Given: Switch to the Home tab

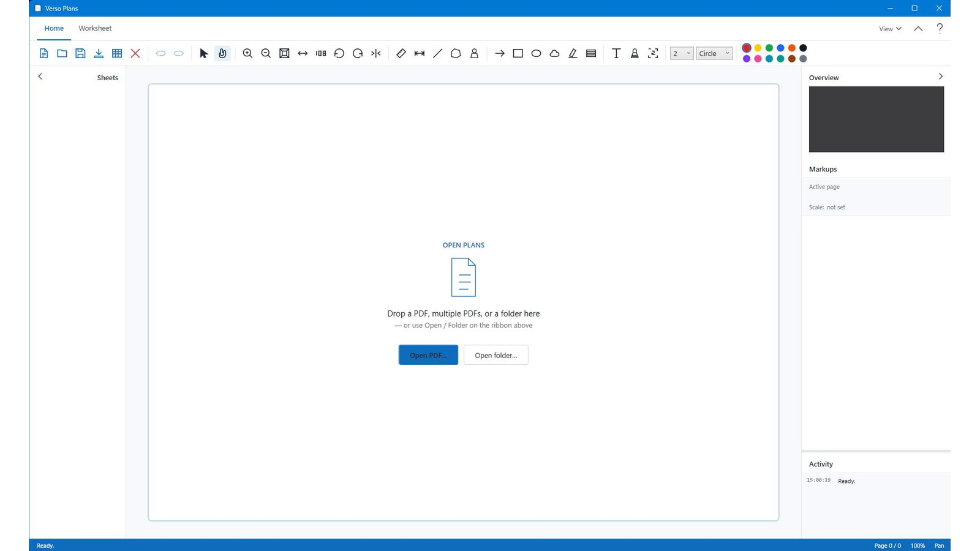Looking at the screenshot, I should 54,28.
